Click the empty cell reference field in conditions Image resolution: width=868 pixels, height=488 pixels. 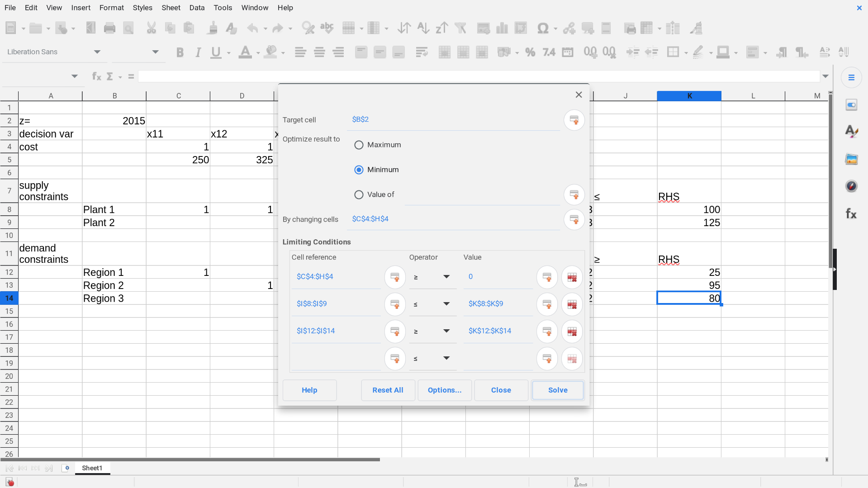tap(337, 359)
